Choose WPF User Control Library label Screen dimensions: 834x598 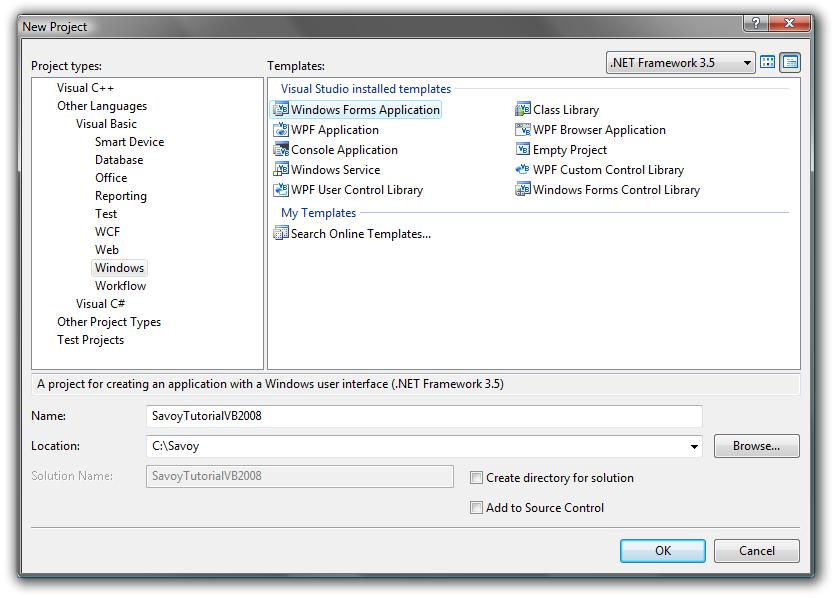[x=357, y=190]
